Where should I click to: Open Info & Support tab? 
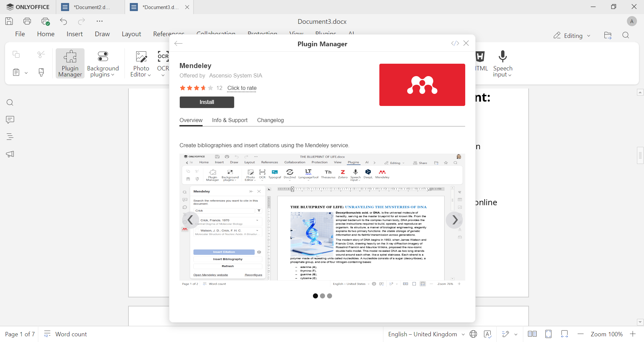tap(230, 120)
